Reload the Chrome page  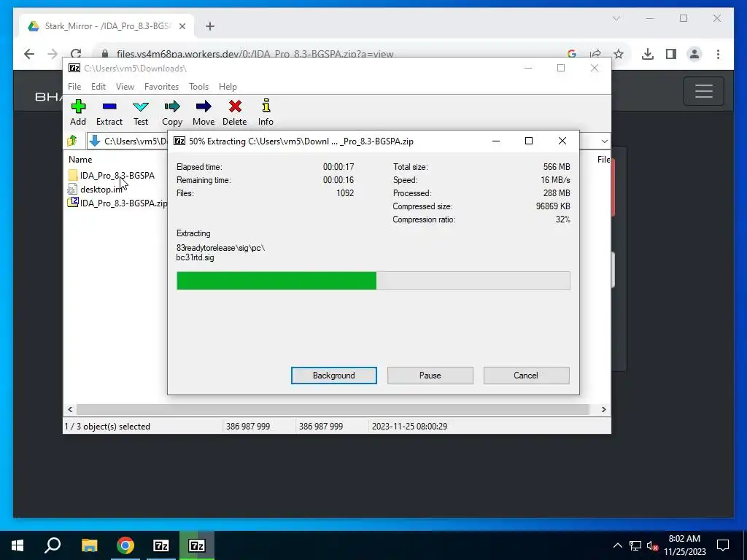(x=76, y=54)
